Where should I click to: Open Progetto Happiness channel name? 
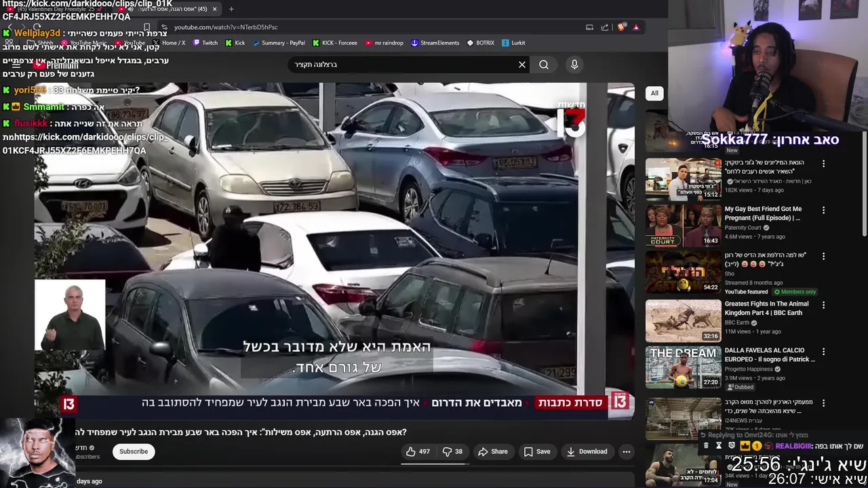tap(749, 369)
